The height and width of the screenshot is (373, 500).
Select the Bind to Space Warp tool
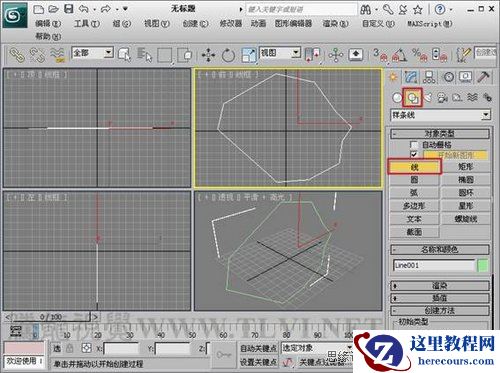pos(57,55)
